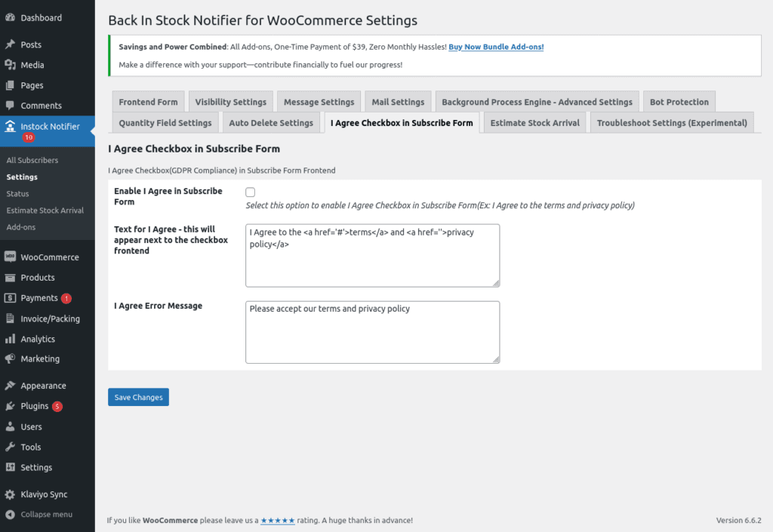The width and height of the screenshot is (773, 532).
Task: Click the Posts pushpin icon
Action: coord(10,45)
